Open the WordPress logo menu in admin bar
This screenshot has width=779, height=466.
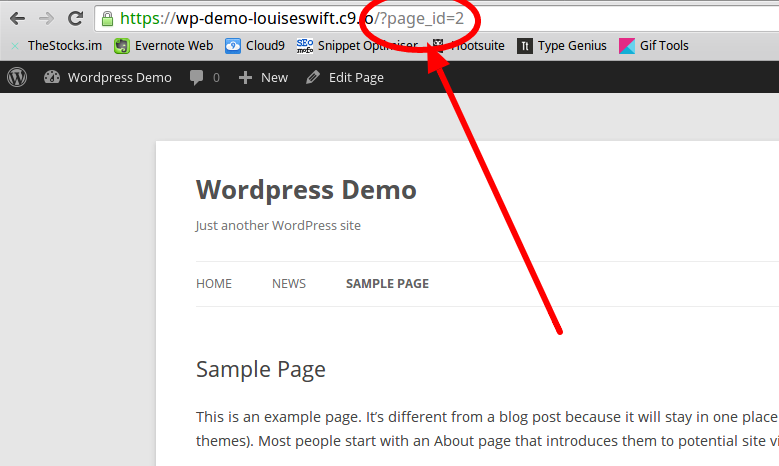tap(17, 77)
